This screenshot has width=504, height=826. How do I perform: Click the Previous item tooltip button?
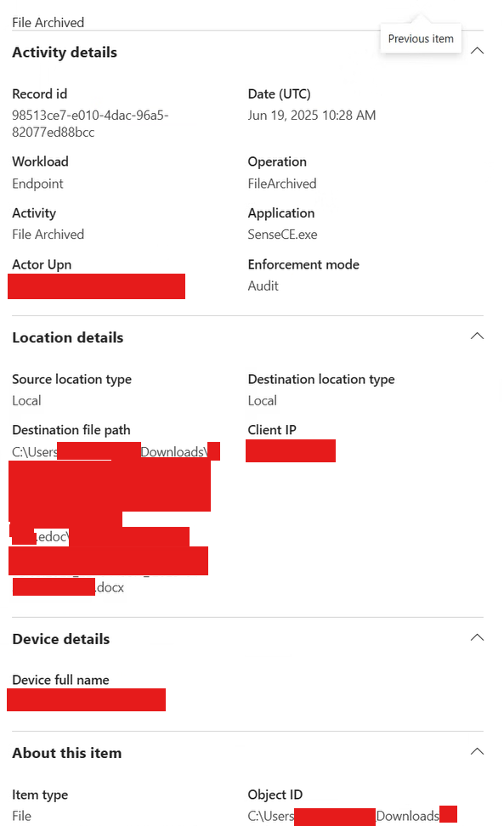click(420, 38)
